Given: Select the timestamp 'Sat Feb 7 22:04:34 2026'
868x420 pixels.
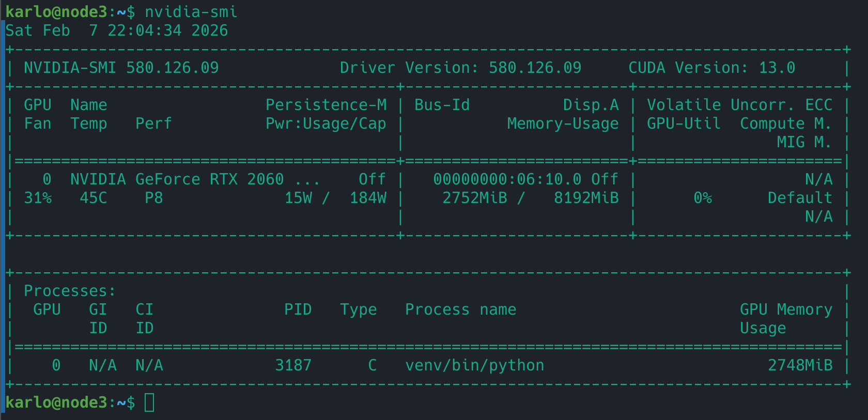Looking at the screenshot, I should (x=117, y=30).
